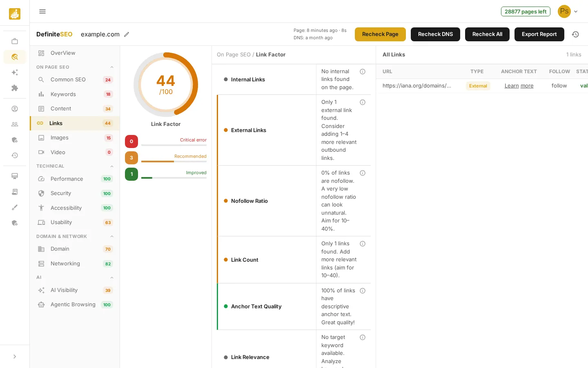Click the Ps profile avatar
Screen dimensions: 588x368
[x=564, y=11]
